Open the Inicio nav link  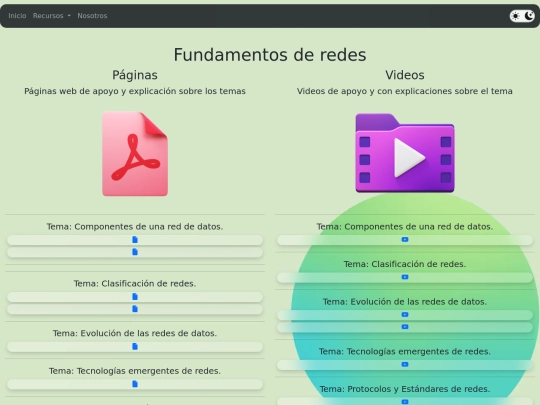click(17, 16)
